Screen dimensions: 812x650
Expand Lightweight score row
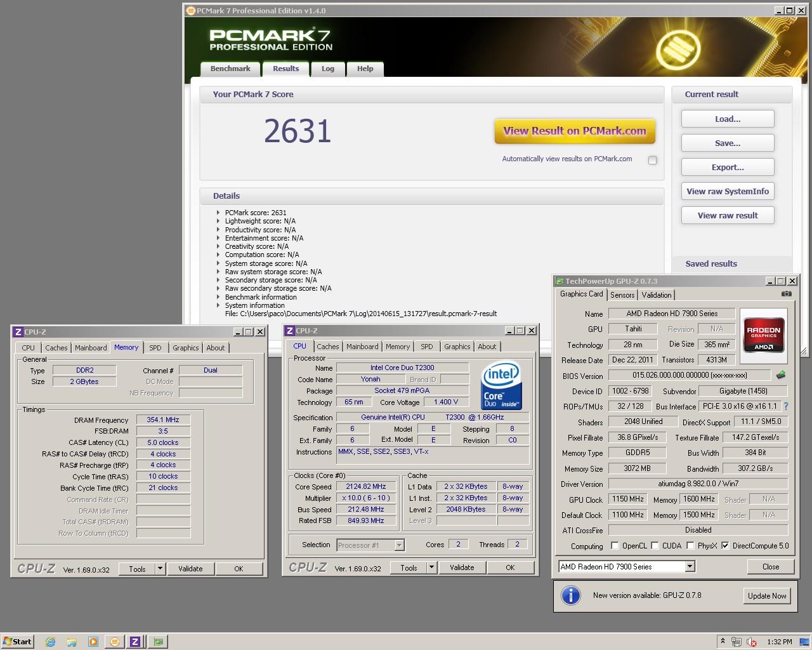(218, 221)
